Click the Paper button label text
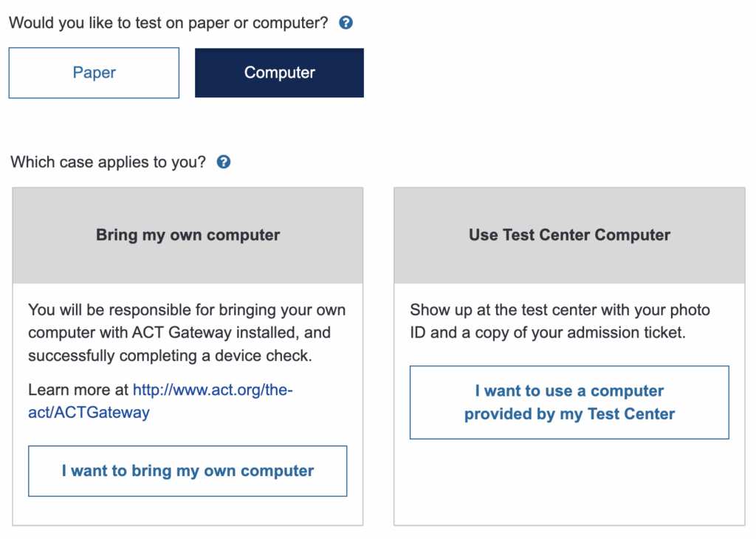The width and height of the screenshot is (756, 539). 93,72
